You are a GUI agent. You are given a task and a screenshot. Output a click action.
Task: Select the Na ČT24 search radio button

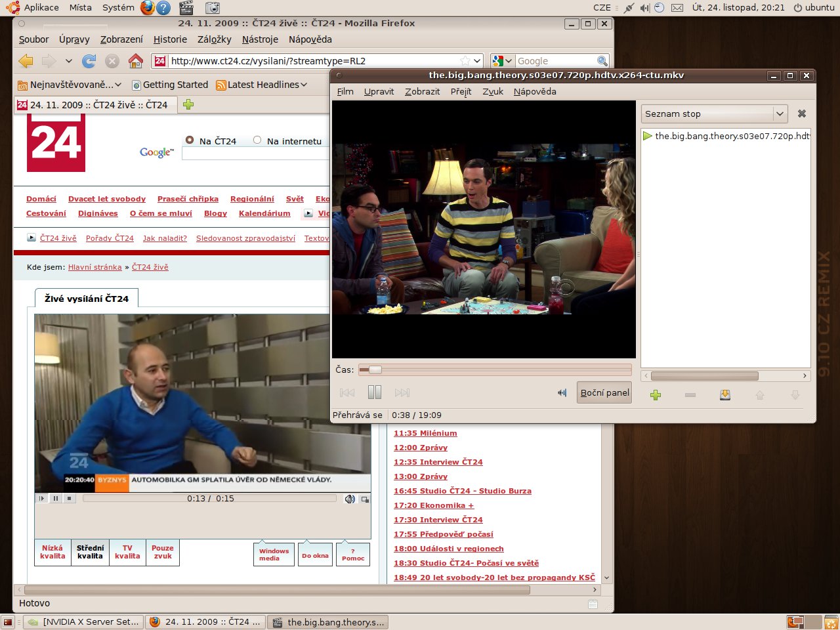tap(190, 140)
